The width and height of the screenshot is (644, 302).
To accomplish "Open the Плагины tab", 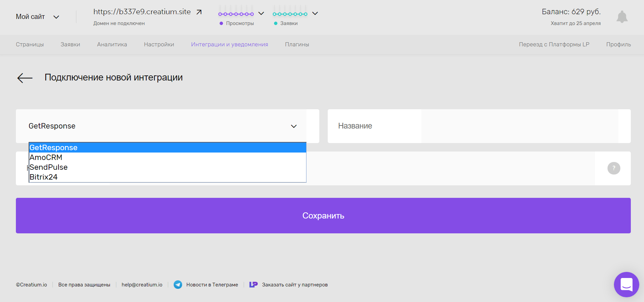I will pyautogui.click(x=297, y=44).
